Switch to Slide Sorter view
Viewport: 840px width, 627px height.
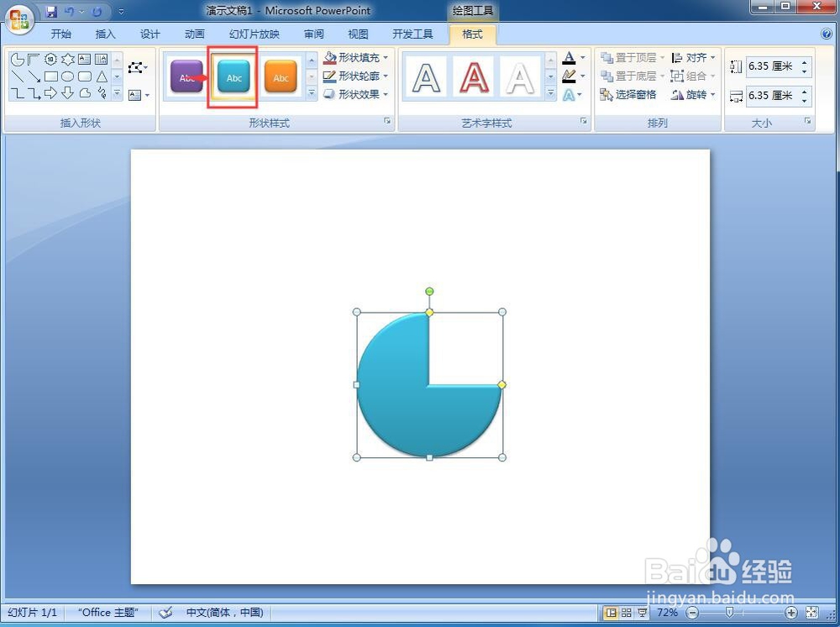pos(627,612)
